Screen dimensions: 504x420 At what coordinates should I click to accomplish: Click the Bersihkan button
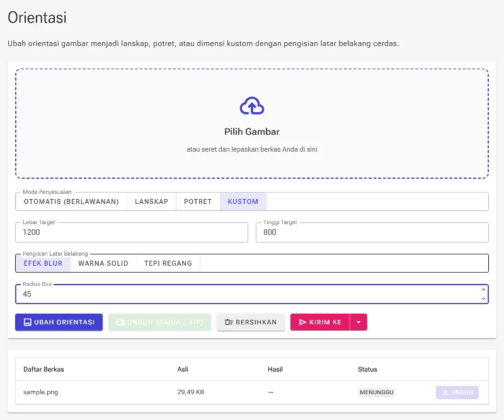pyautogui.click(x=251, y=322)
